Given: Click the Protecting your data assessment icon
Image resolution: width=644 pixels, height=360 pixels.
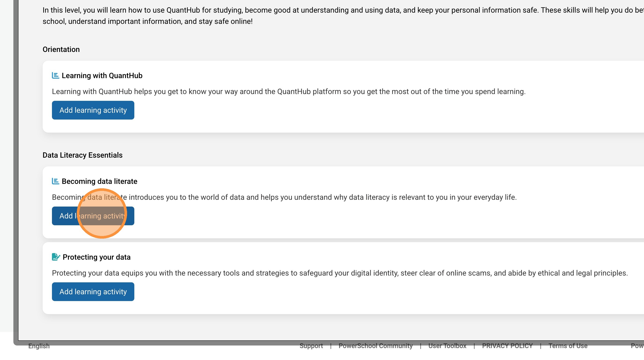Looking at the screenshot, I should tap(56, 257).
